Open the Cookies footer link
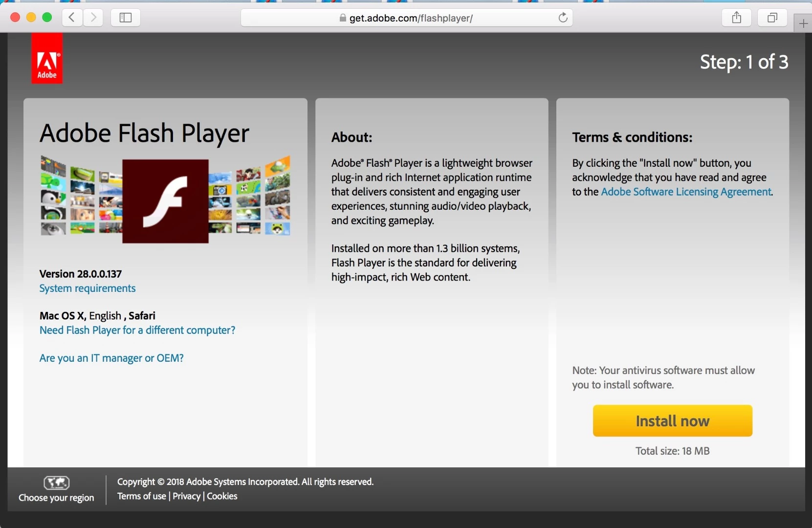 click(222, 496)
